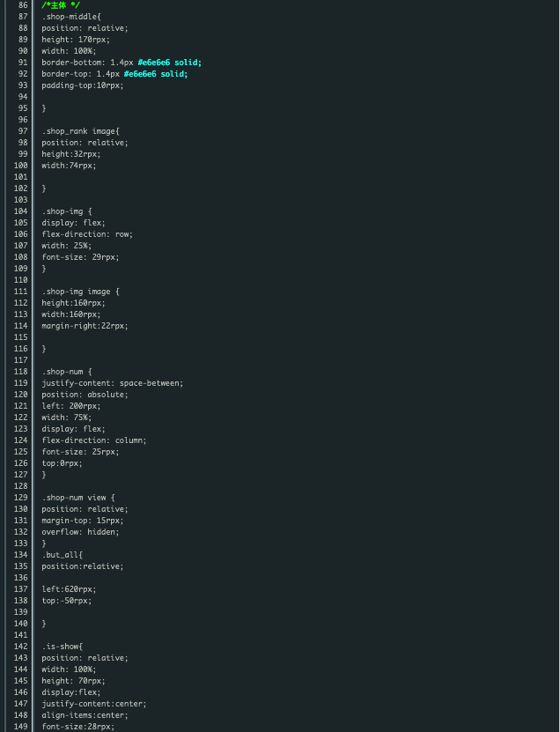Viewport: 560px width, 732px height.
Task: Click the .shop-img image selector
Action: [80, 292]
